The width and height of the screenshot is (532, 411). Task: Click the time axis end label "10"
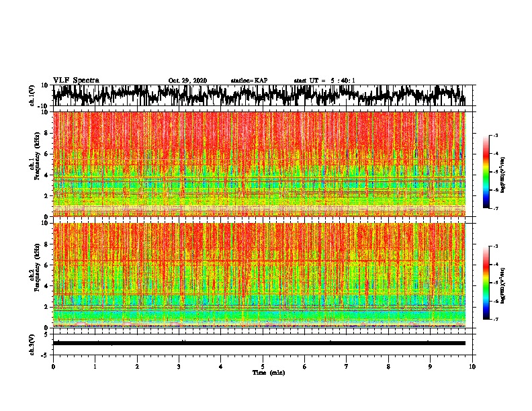pyautogui.click(x=472, y=367)
